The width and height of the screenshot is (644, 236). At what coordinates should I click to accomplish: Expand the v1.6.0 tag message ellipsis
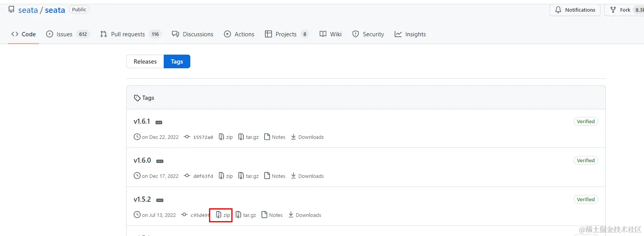coord(160,161)
